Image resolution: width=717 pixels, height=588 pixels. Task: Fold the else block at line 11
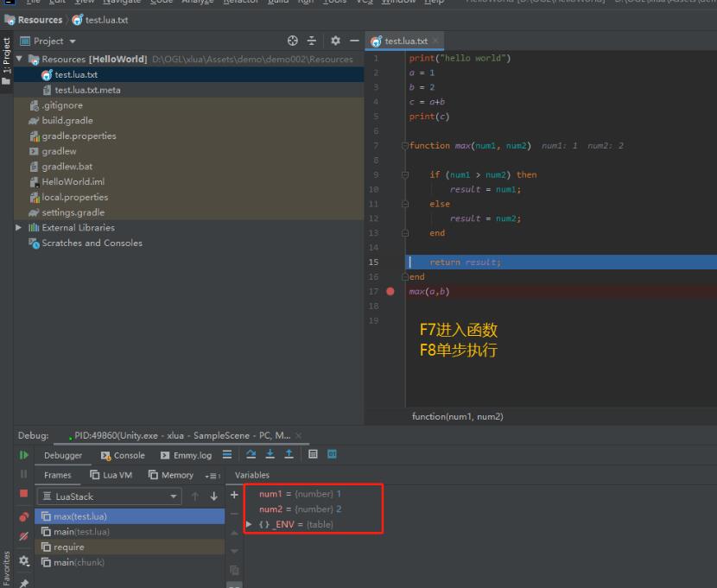404,204
